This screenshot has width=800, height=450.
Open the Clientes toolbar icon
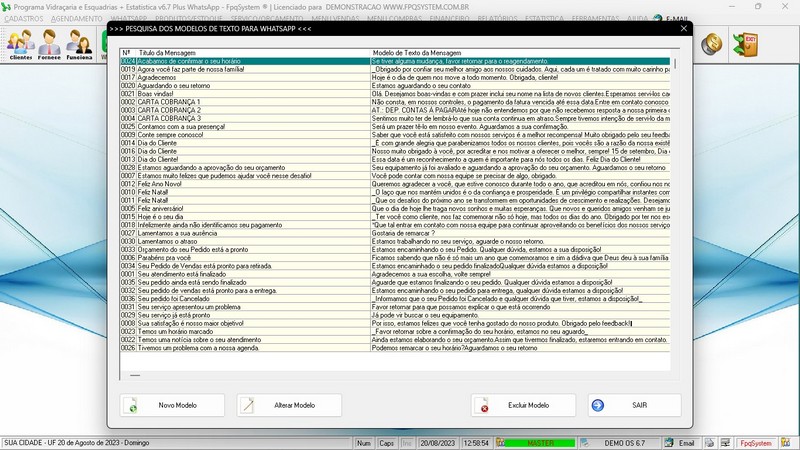[20, 45]
